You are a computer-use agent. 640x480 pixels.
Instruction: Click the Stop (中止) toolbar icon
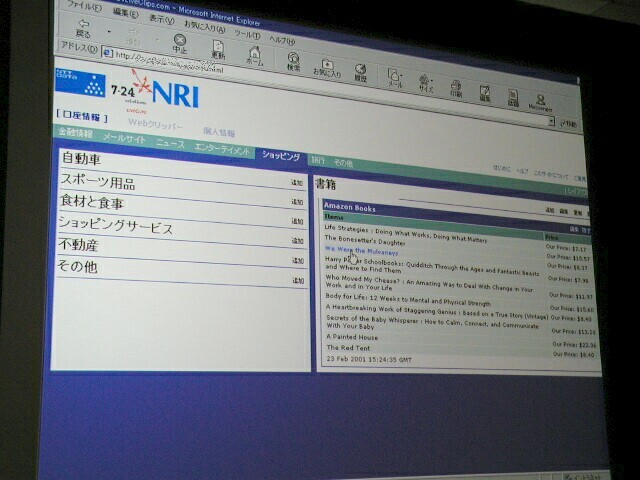click(179, 42)
